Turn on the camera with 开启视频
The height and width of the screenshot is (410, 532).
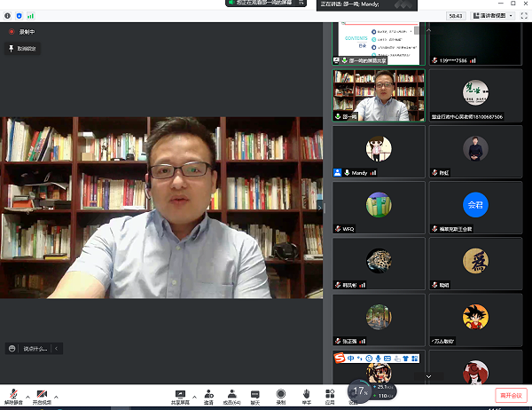click(42, 394)
